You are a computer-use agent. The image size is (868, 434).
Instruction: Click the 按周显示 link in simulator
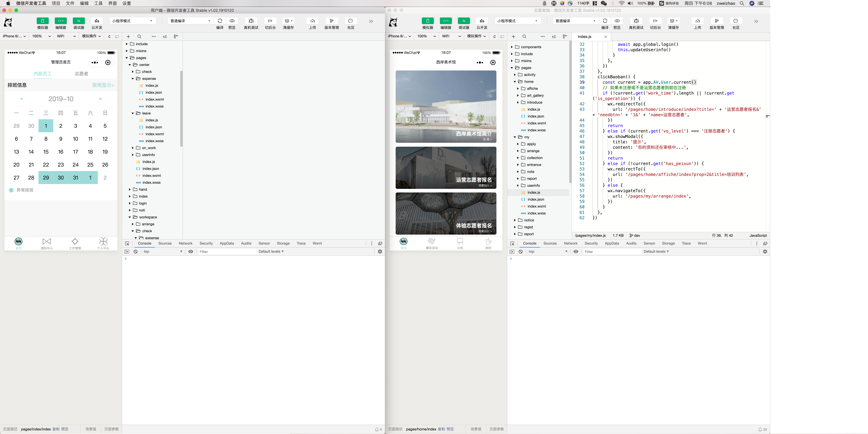pyautogui.click(x=103, y=85)
